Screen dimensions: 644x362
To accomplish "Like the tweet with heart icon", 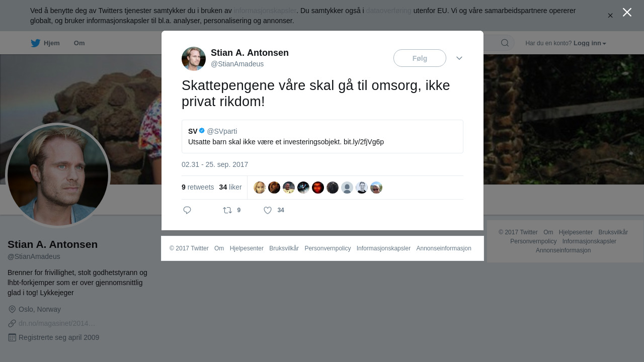I will [x=268, y=210].
